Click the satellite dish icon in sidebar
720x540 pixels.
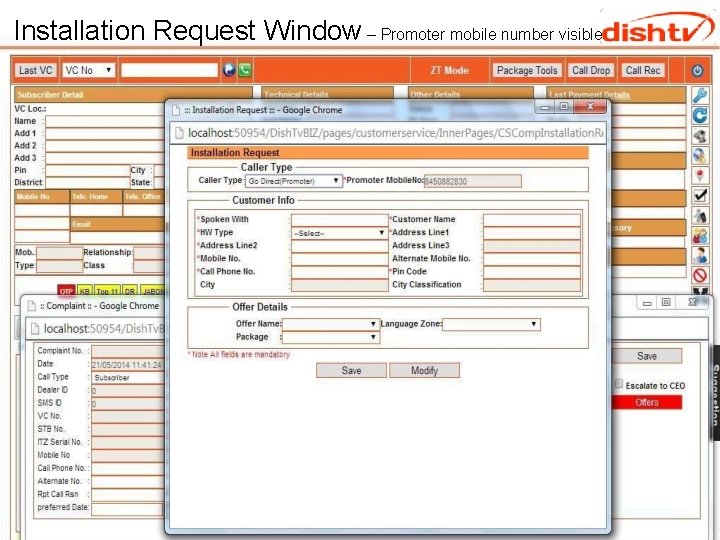(x=700, y=136)
